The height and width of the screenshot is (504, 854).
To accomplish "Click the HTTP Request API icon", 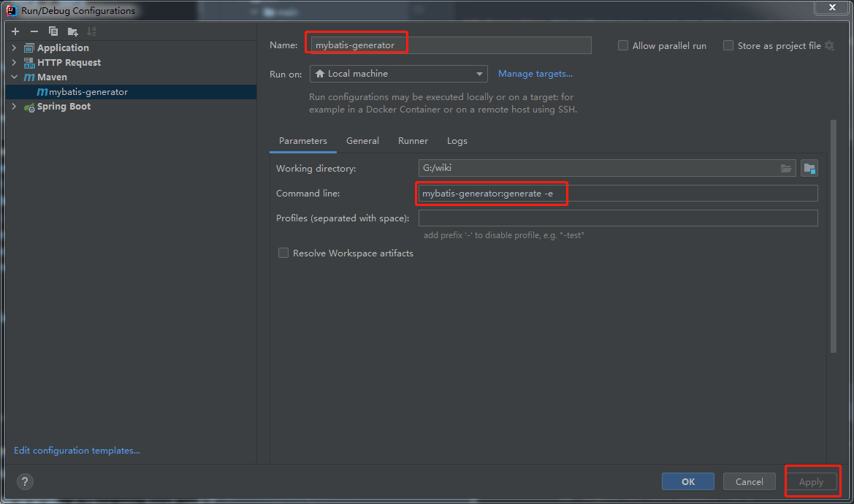I will (x=29, y=63).
